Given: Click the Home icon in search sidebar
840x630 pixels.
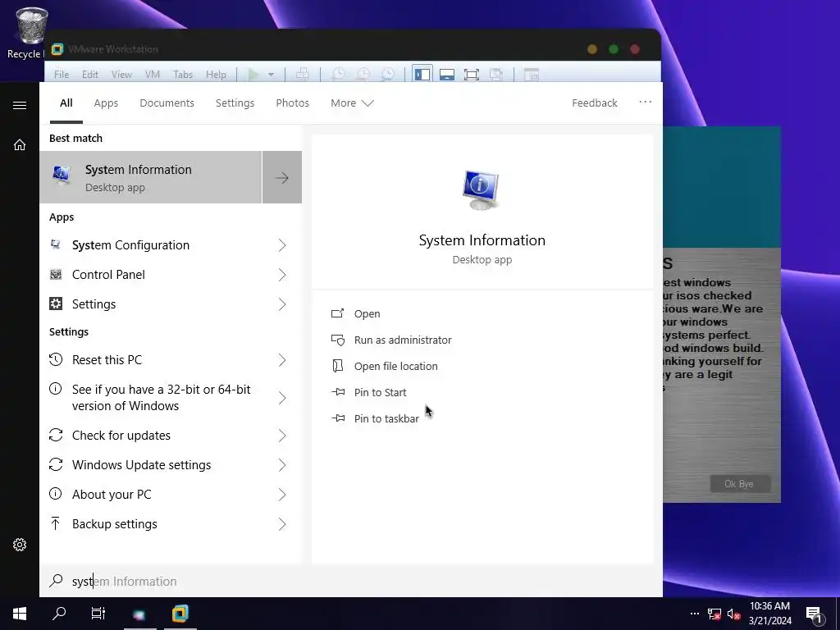Looking at the screenshot, I should [x=20, y=144].
